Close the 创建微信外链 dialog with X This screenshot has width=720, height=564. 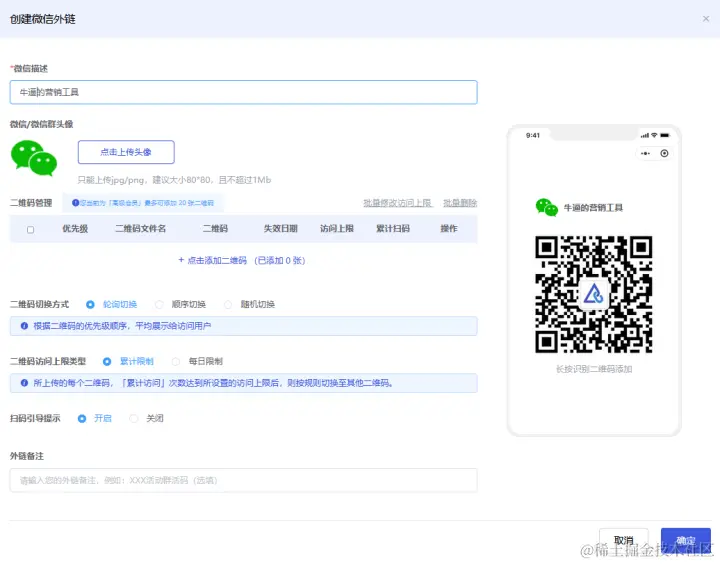(x=706, y=19)
